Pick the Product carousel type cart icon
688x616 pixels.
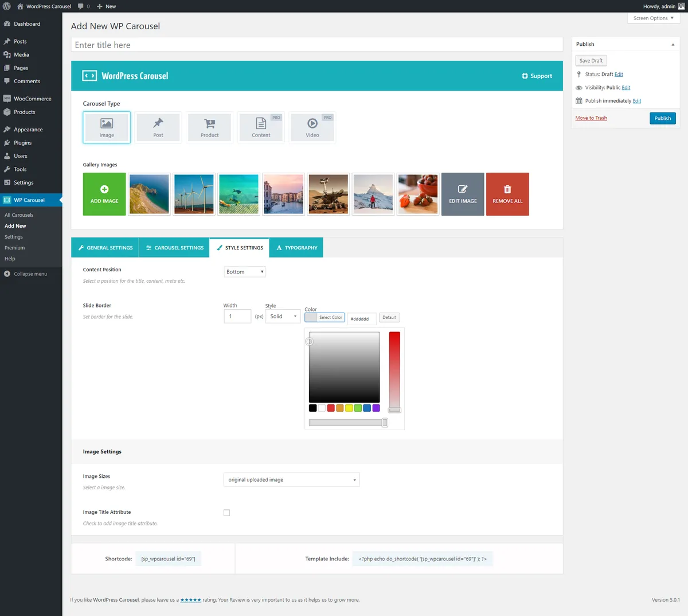point(210,123)
